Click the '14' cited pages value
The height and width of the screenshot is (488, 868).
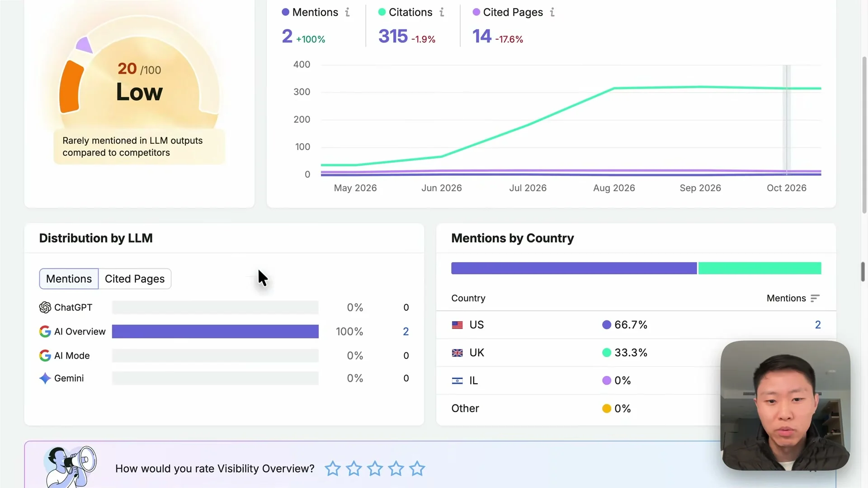481,36
